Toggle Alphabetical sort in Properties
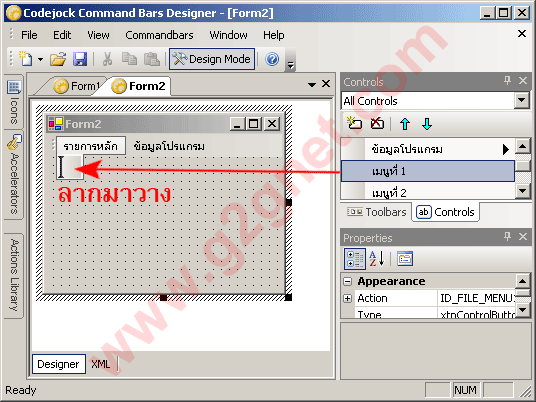The height and width of the screenshot is (402, 536). [377, 259]
